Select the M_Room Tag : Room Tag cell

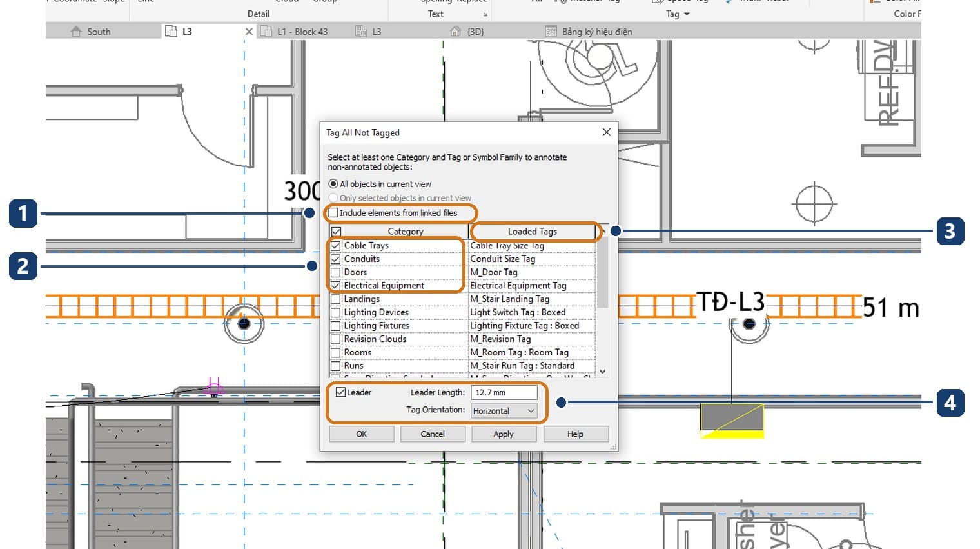click(532, 352)
